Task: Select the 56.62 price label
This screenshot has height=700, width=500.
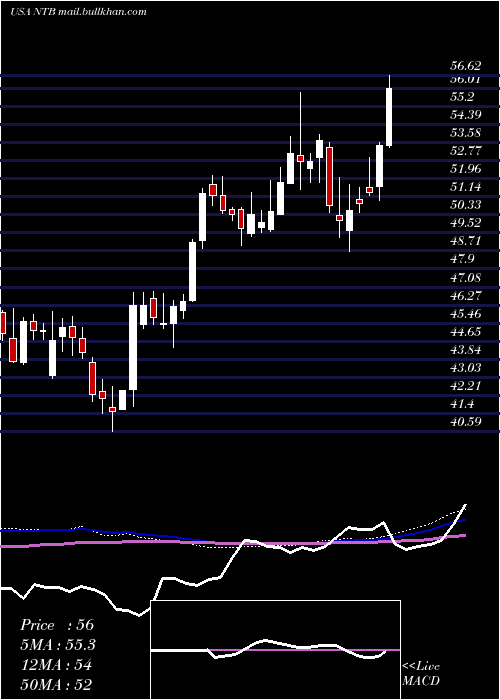Action: [465, 66]
